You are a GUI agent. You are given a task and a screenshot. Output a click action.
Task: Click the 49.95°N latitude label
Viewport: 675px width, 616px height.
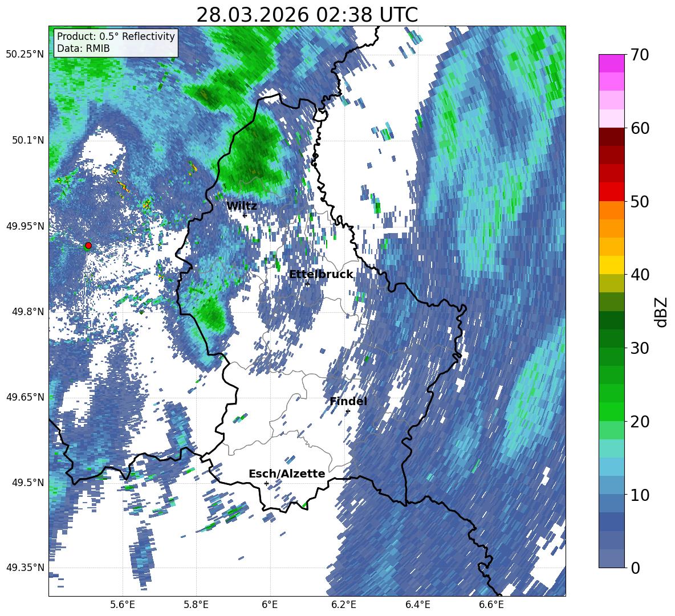(25, 226)
